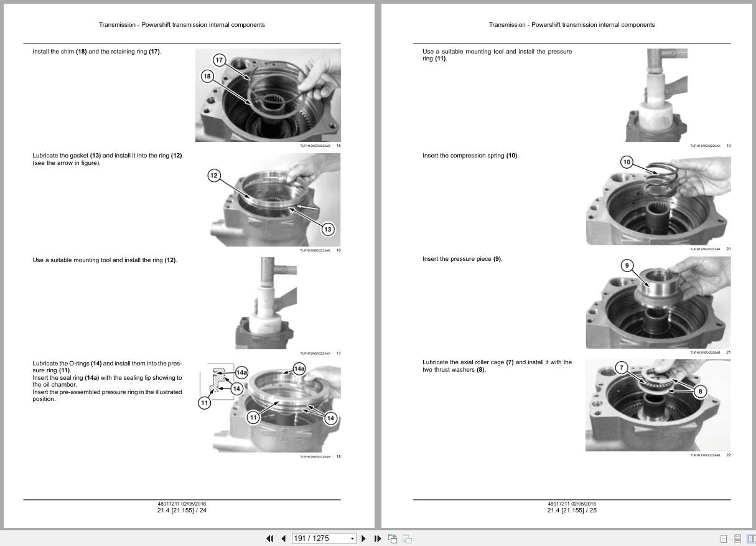
Task: Click text 'Lubricate the O-rings (14)'
Action: click(x=67, y=364)
